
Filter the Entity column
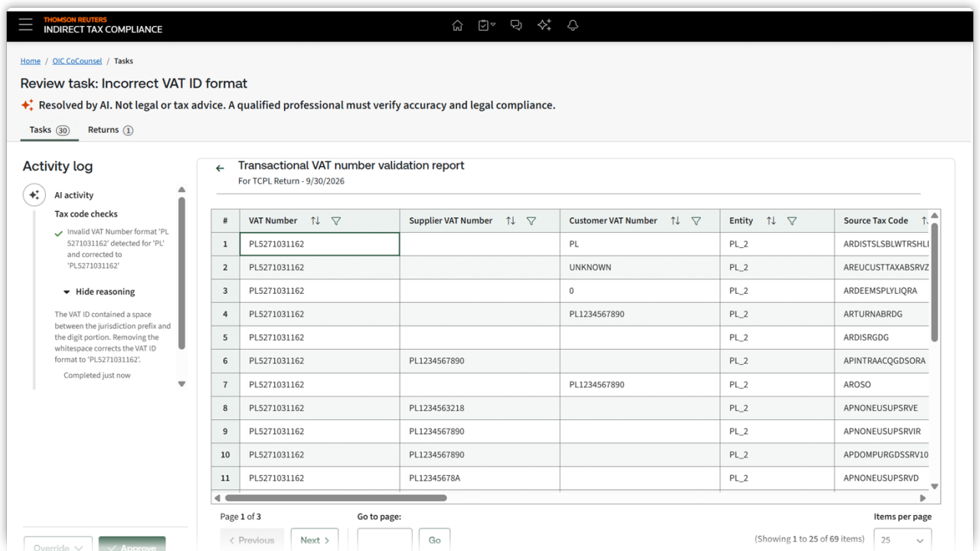(792, 220)
